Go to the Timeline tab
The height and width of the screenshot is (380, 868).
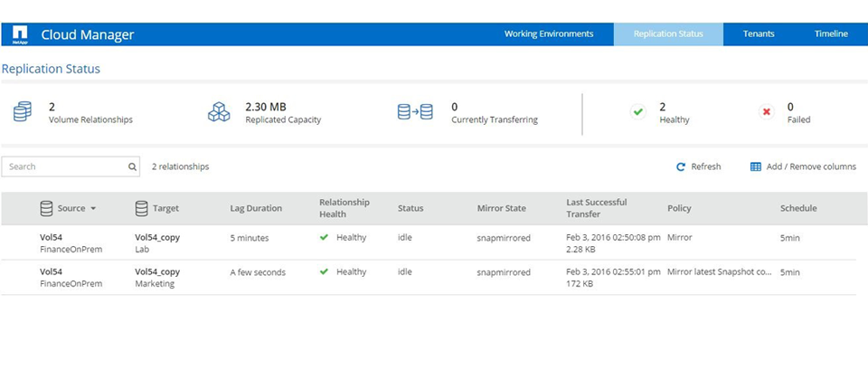831,33
